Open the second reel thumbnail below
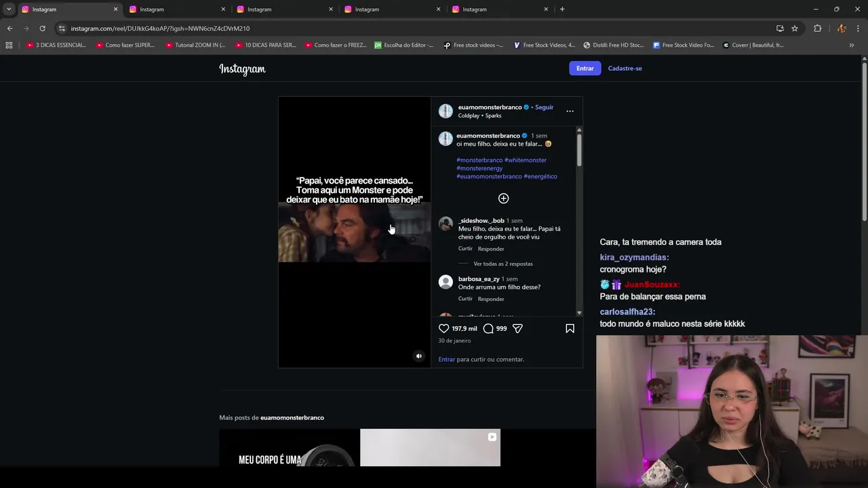The height and width of the screenshot is (488, 868). tap(430, 447)
